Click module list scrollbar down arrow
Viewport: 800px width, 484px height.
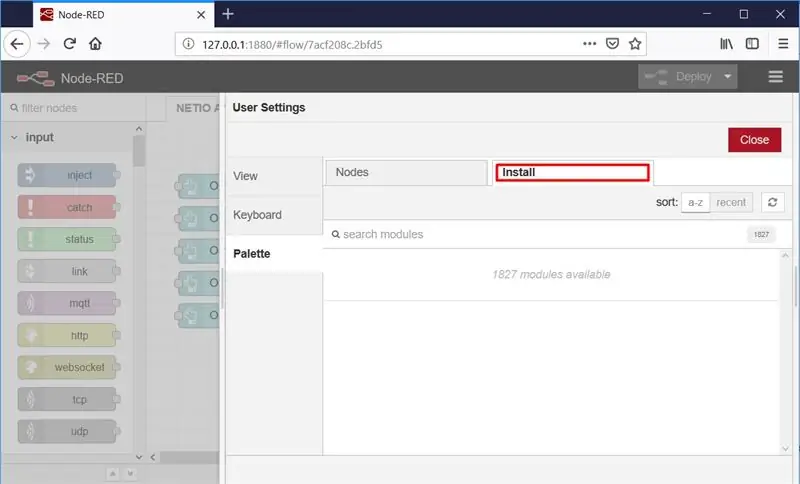pos(785,449)
